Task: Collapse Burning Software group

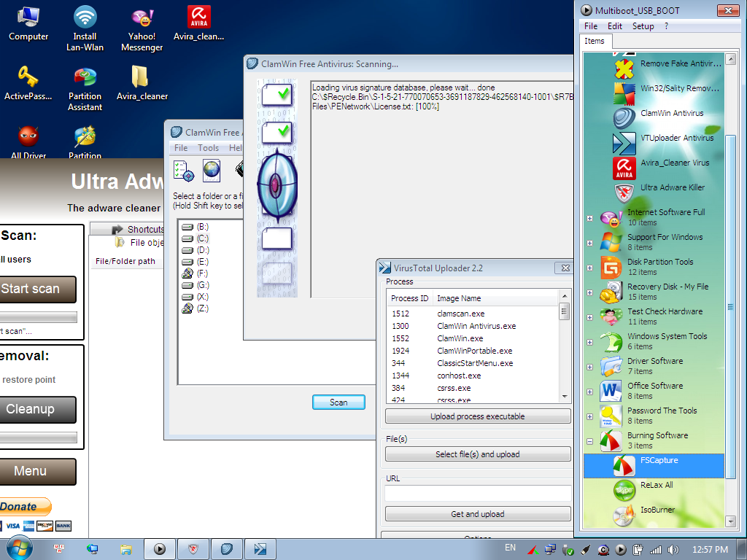Action: click(x=589, y=441)
